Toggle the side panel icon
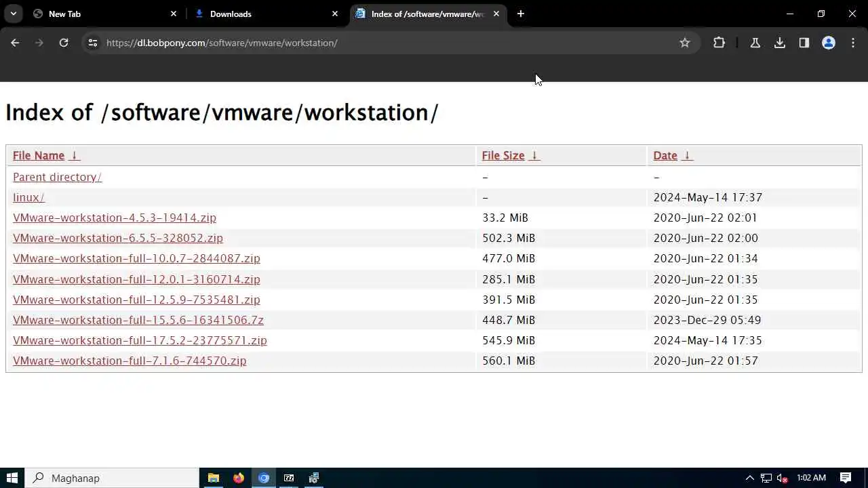868x488 pixels. (x=804, y=43)
